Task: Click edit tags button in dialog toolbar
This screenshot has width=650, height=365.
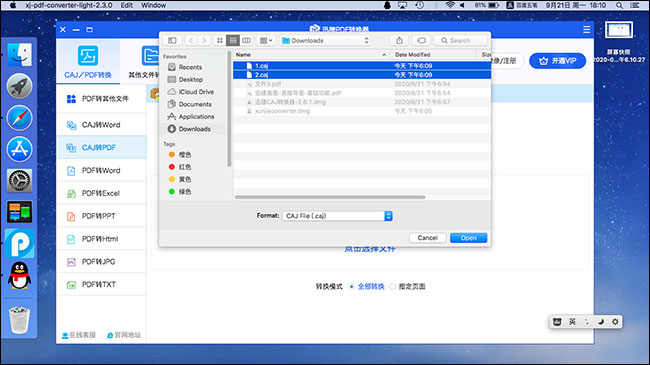Action: click(422, 40)
